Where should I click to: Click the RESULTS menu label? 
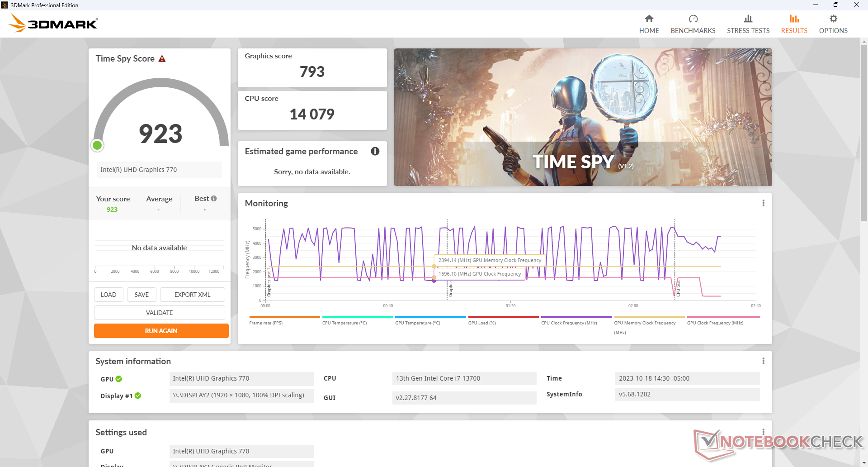pyautogui.click(x=794, y=31)
